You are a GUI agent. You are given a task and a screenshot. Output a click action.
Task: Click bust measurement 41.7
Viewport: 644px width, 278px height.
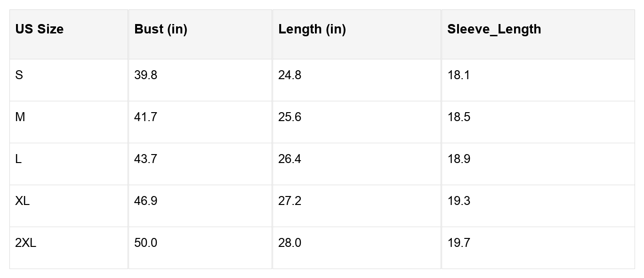coord(145,117)
